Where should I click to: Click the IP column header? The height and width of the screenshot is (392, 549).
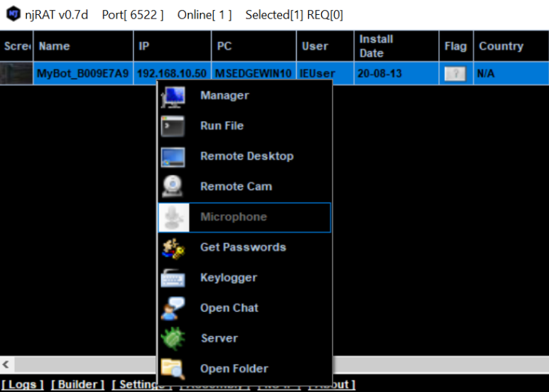tap(173, 46)
